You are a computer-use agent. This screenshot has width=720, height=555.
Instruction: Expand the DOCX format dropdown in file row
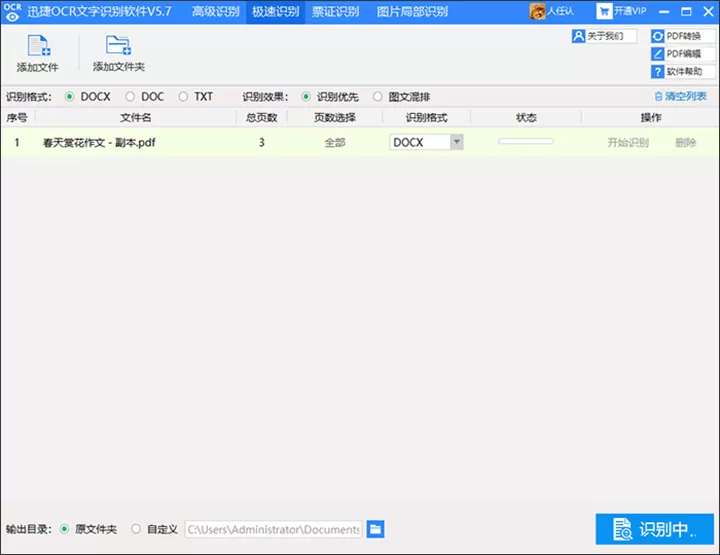456,142
